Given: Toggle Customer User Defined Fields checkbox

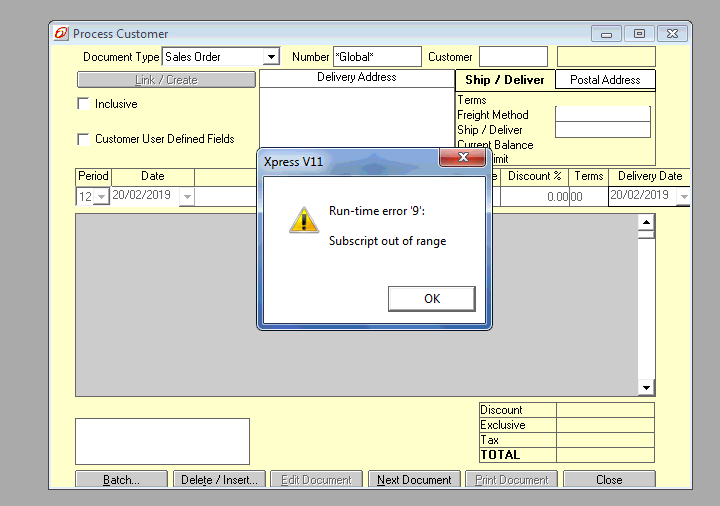Looking at the screenshot, I should pos(84,139).
